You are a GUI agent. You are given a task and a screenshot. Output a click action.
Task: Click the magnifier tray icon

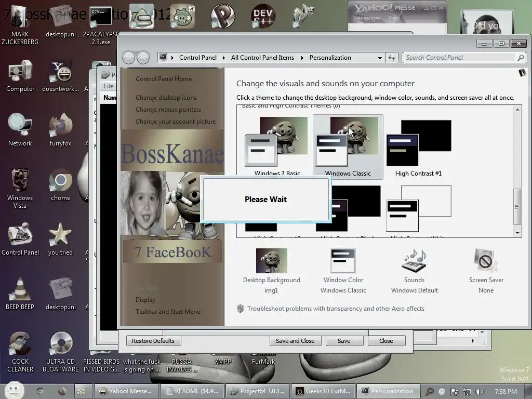tap(430, 392)
